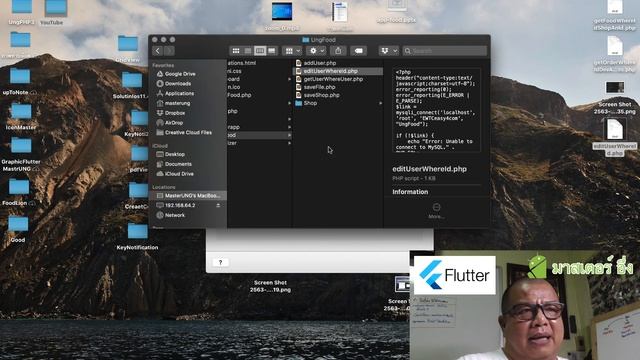Select the highlighted 'ood' folder row

(x=260, y=135)
